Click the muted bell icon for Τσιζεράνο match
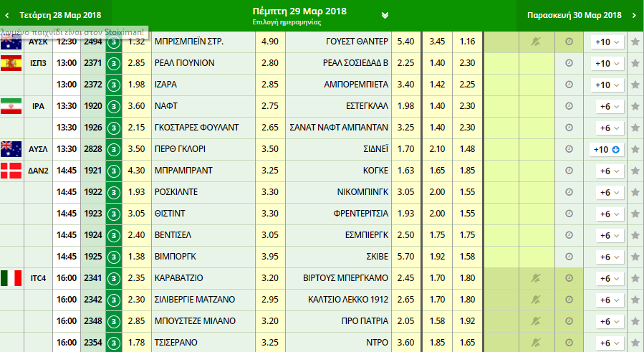This screenshot has width=644, height=352. click(x=535, y=343)
